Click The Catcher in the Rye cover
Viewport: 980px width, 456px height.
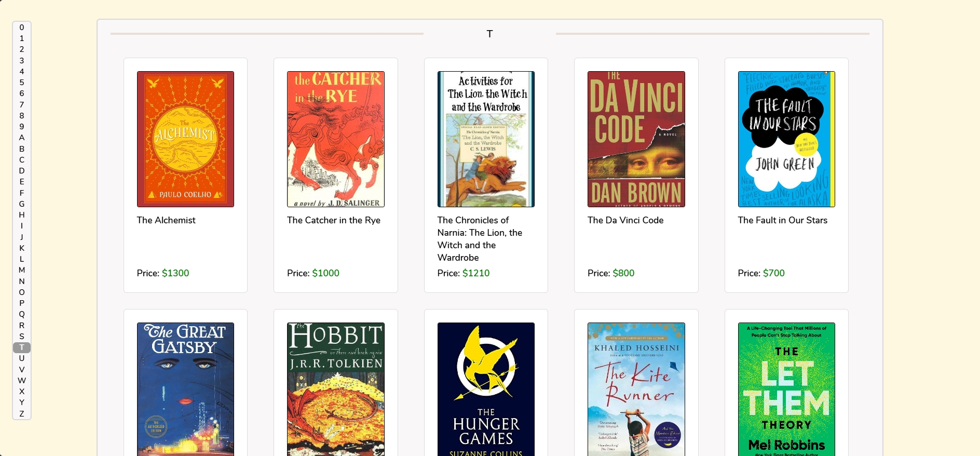(335, 139)
